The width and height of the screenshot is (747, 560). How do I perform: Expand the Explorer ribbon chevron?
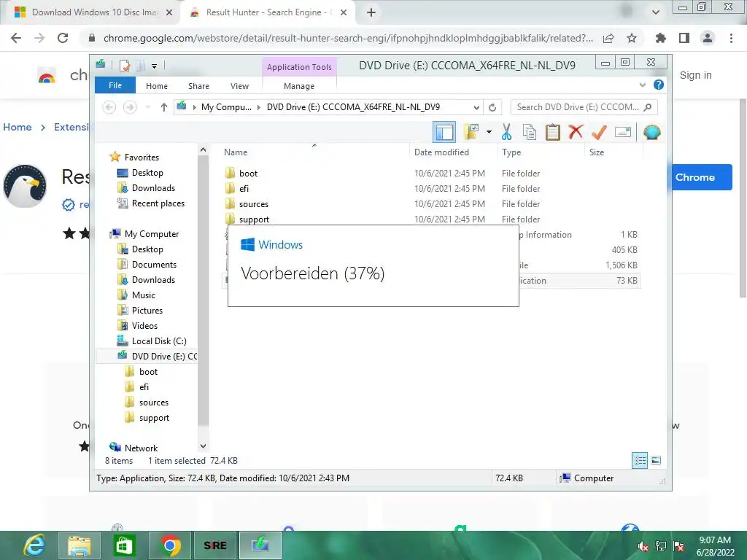[642, 85]
